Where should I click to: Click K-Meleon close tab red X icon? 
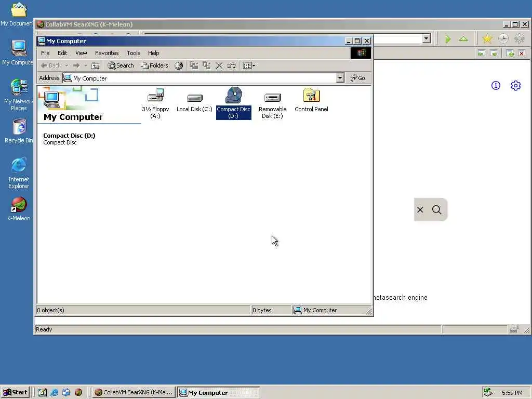(522, 53)
